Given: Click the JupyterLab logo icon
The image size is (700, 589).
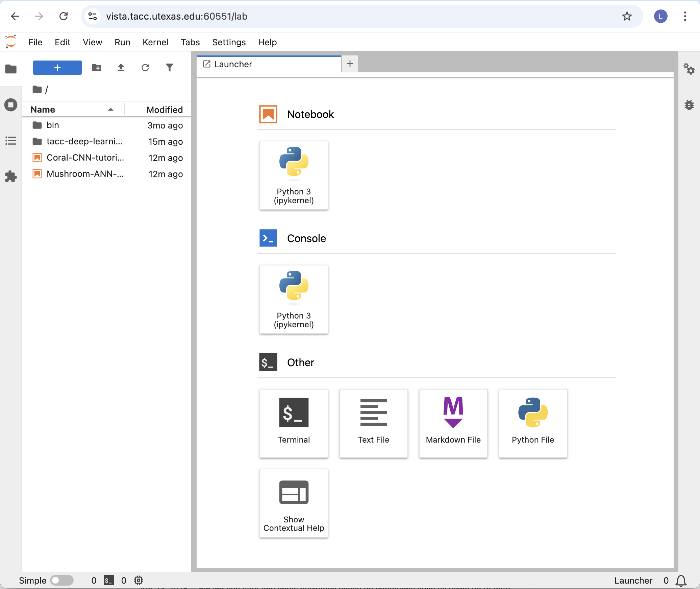Looking at the screenshot, I should click(11, 42).
